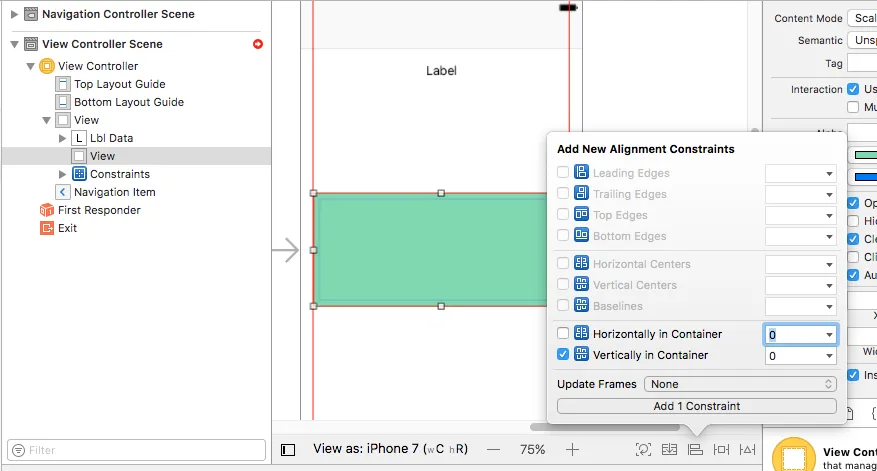The height and width of the screenshot is (471, 877).
Task: Expand the Navigation Controller Scene
Action: (15, 14)
